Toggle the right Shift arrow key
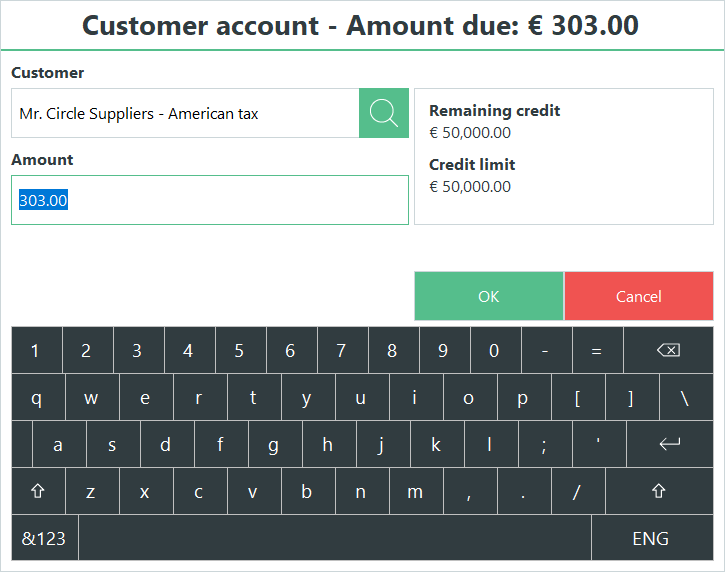This screenshot has height=572, width=725. 658,491
